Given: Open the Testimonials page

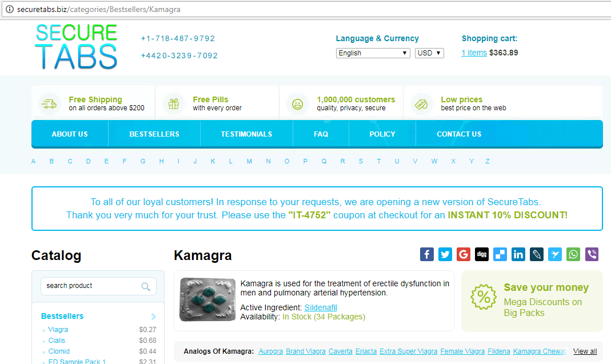Looking at the screenshot, I should click(x=247, y=134).
